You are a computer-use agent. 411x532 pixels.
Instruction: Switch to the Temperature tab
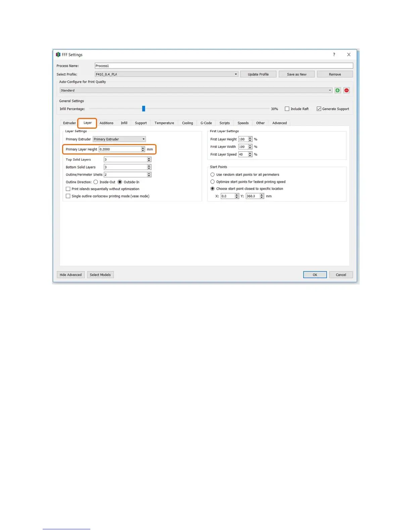(x=164, y=123)
